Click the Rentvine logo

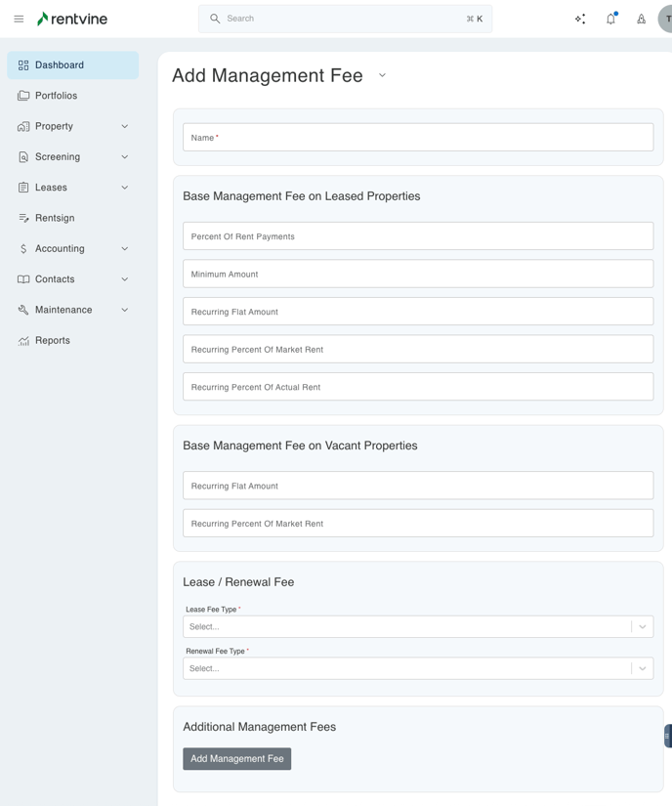pos(72,19)
